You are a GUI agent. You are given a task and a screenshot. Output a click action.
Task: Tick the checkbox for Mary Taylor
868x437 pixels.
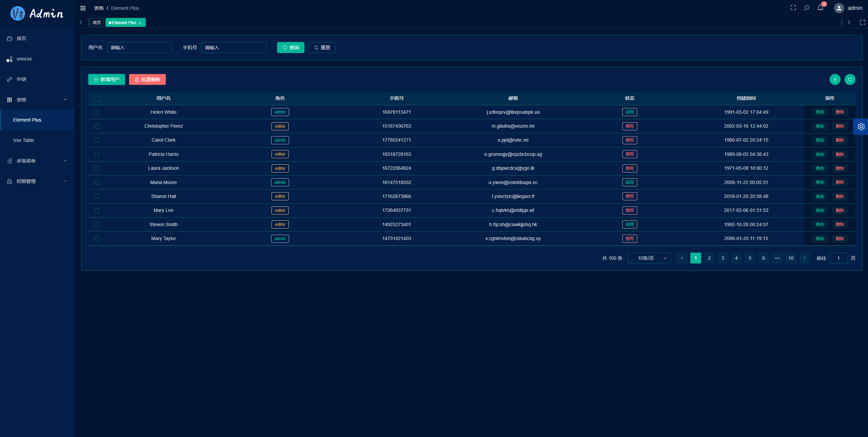[97, 239]
